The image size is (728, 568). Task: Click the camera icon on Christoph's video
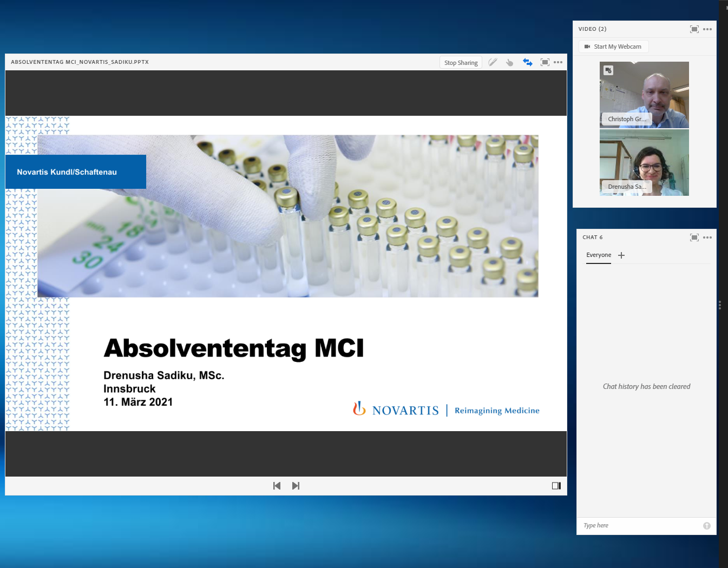point(608,70)
